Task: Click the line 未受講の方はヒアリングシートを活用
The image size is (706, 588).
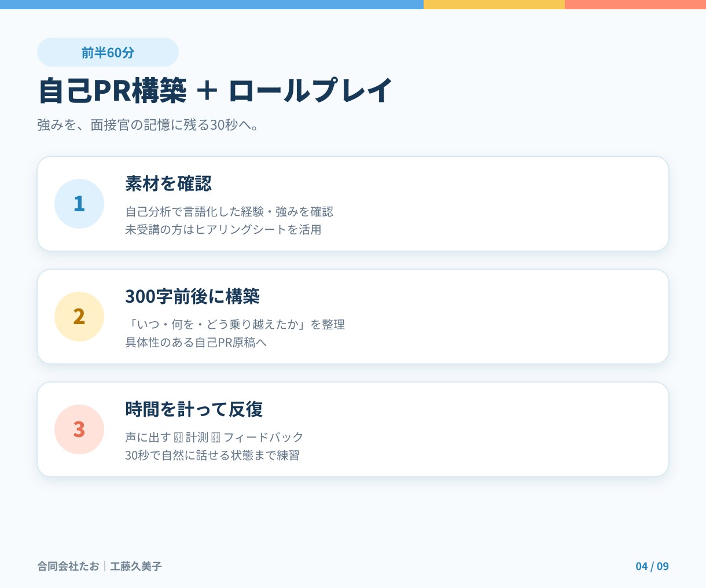Action: 223,230
